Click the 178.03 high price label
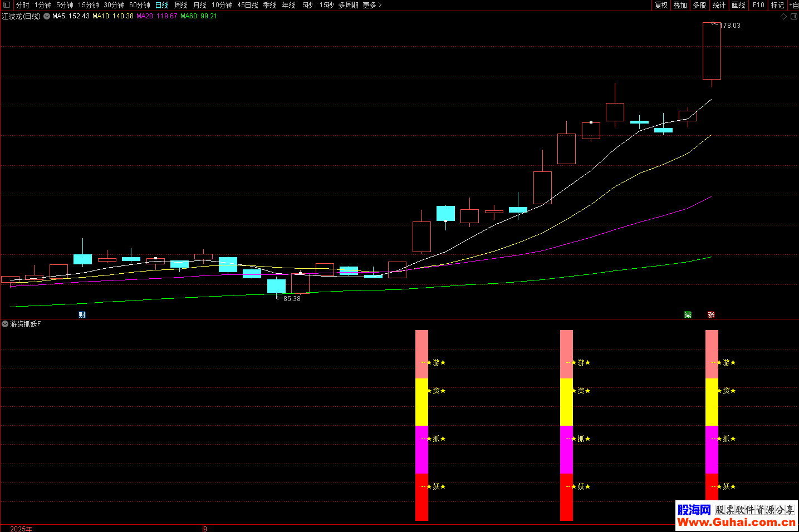 (x=729, y=26)
